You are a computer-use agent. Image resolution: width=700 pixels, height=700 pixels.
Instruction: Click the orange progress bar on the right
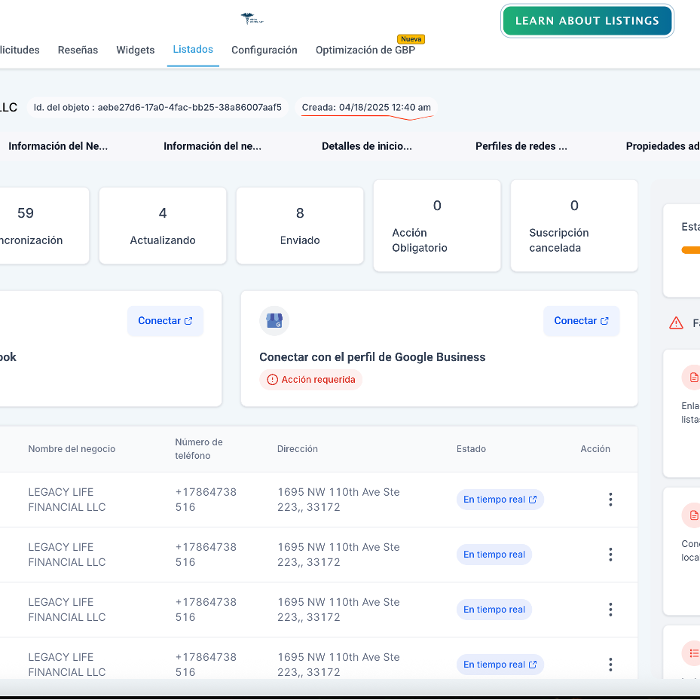(690, 250)
